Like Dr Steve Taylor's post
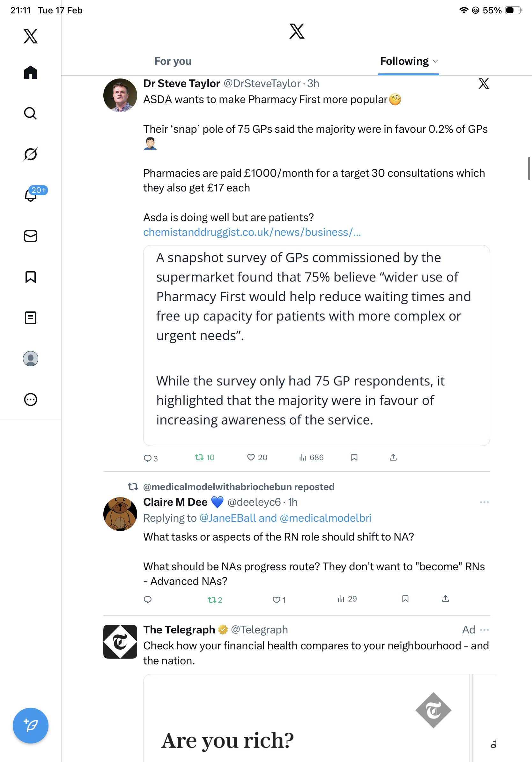 251,457
